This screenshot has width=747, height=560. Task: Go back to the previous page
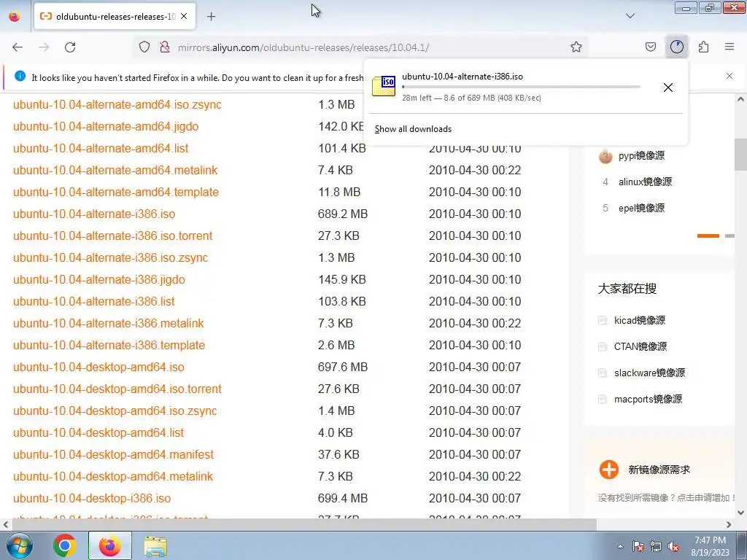(x=18, y=47)
